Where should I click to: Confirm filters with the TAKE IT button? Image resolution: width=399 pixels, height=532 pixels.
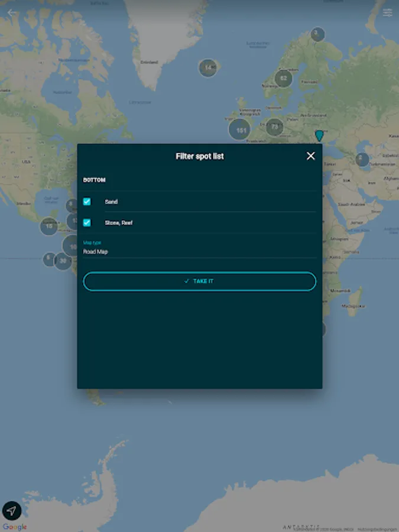[200, 281]
